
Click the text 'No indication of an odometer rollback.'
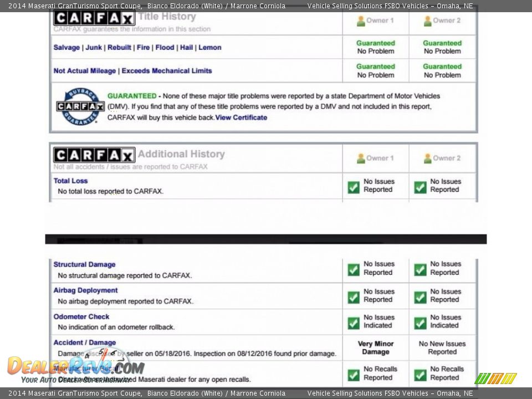click(x=116, y=327)
